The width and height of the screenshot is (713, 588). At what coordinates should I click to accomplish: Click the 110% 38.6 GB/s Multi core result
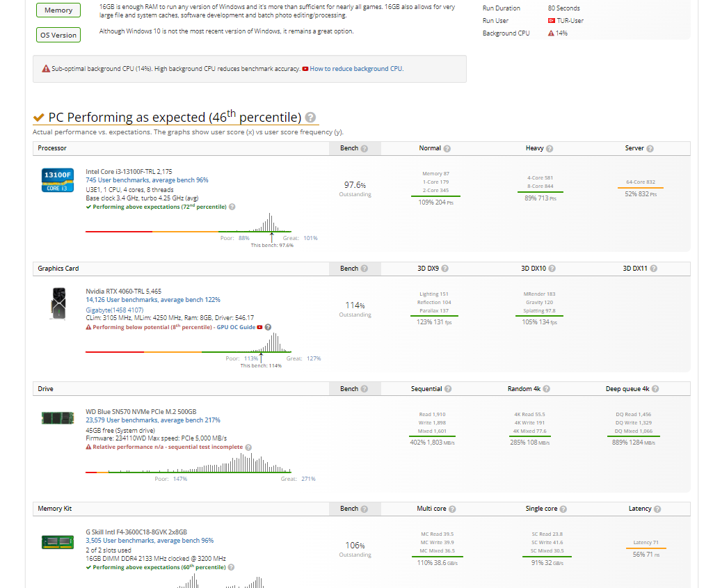click(x=438, y=563)
